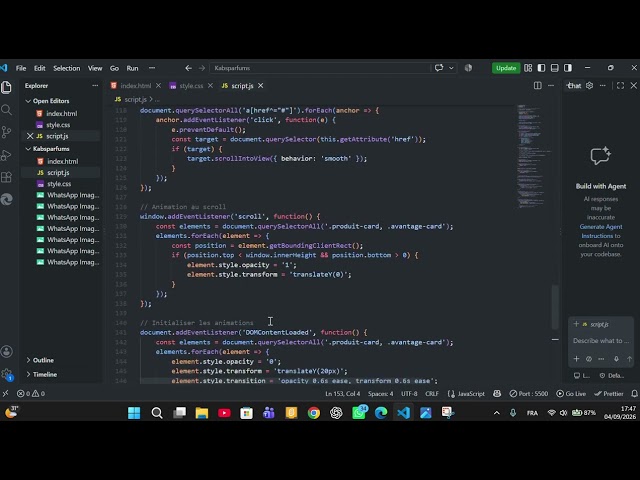The height and width of the screenshot is (480, 640).
Task: Open Chrome from Windows taskbar
Action: coord(313,413)
